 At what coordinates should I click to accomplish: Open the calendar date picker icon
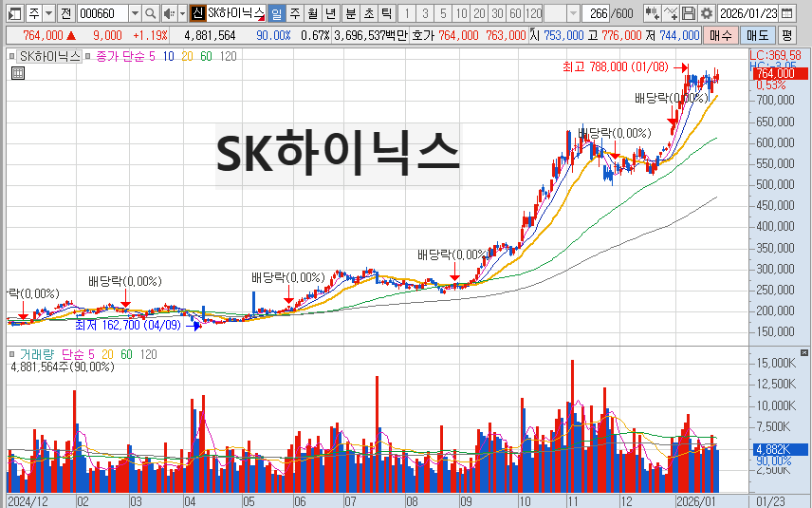click(x=787, y=13)
